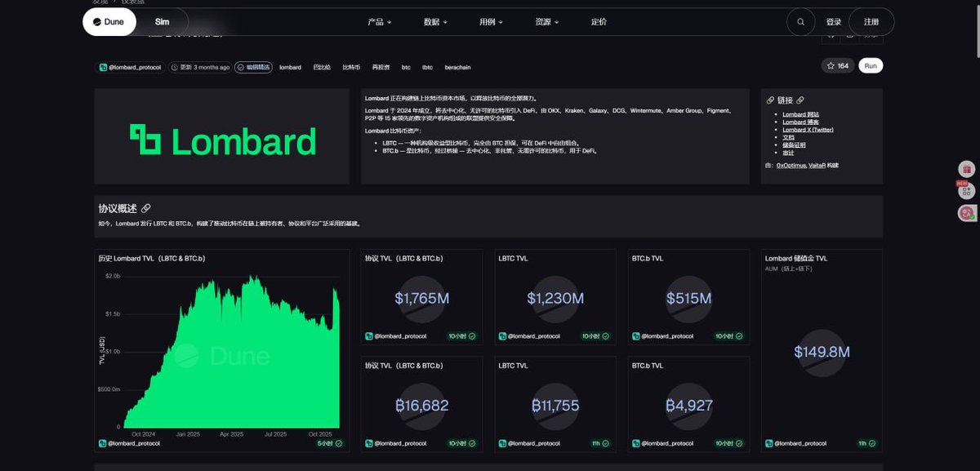980x471 pixels.
Task: Open the VaitaR author link
Action: [817, 165]
